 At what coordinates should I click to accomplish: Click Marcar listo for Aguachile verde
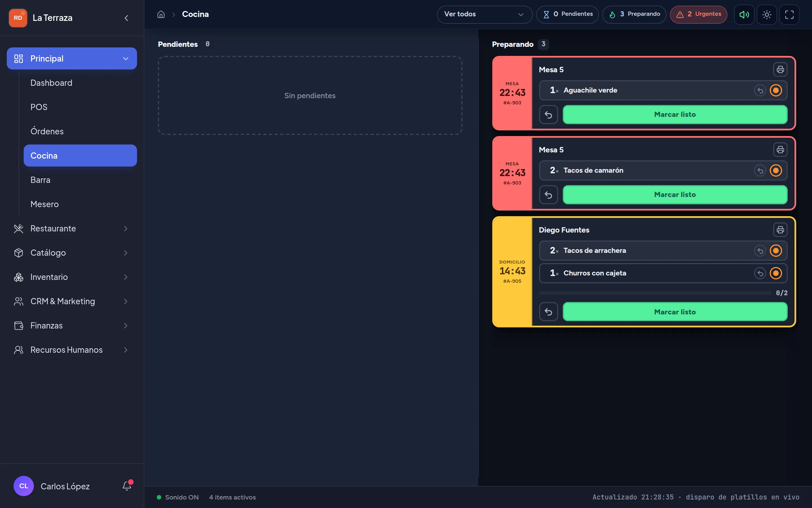[675, 115]
